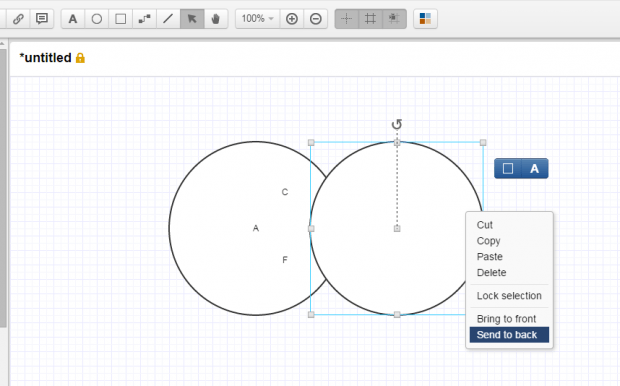This screenshot has height=386, width=620.
Task: Select the Text tool (A) in toolbar
Action: 73,19
